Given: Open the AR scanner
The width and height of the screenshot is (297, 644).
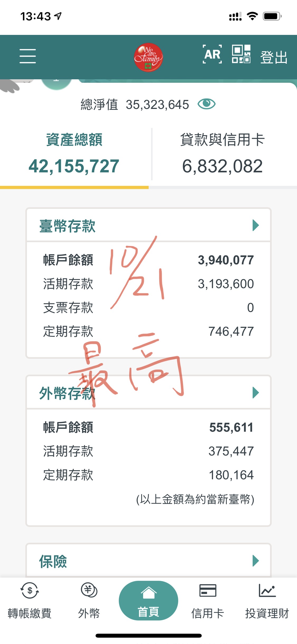Looking at the screenshot, I should (212, 54).
